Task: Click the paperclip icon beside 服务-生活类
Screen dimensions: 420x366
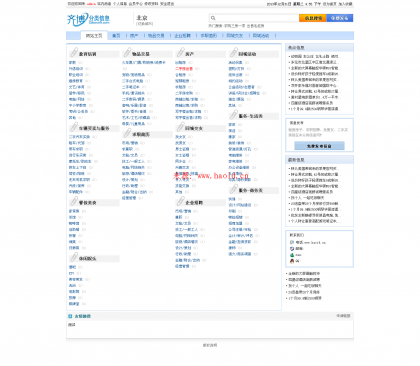Action: 234,115
